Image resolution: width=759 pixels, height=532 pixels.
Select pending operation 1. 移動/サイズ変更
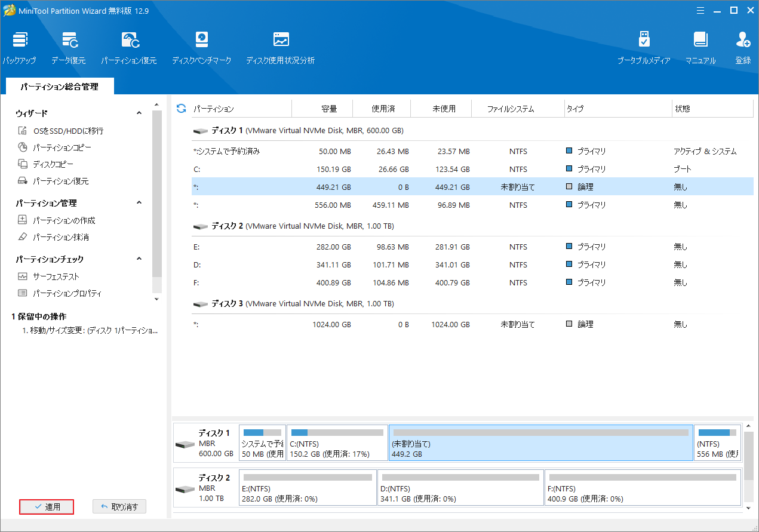[x=90, y=330]
